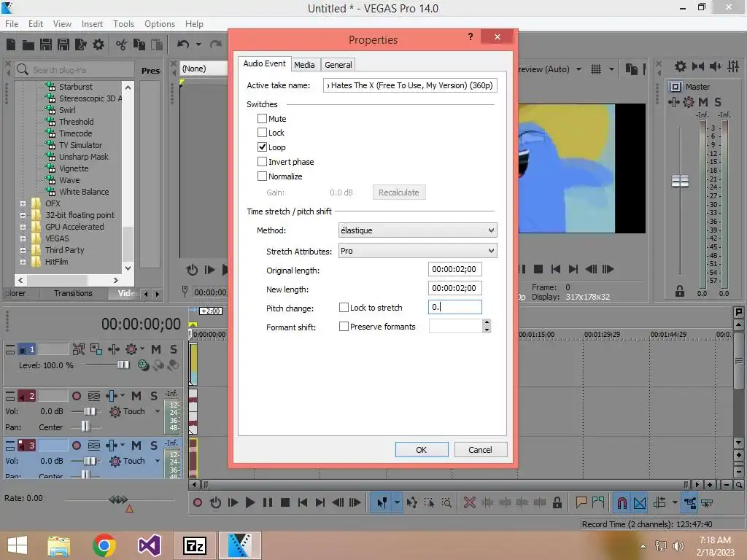Image resolution: width=747 pixels, height=560 pixels.
Task: Enable the Mute checkbox
Action: 262,119
